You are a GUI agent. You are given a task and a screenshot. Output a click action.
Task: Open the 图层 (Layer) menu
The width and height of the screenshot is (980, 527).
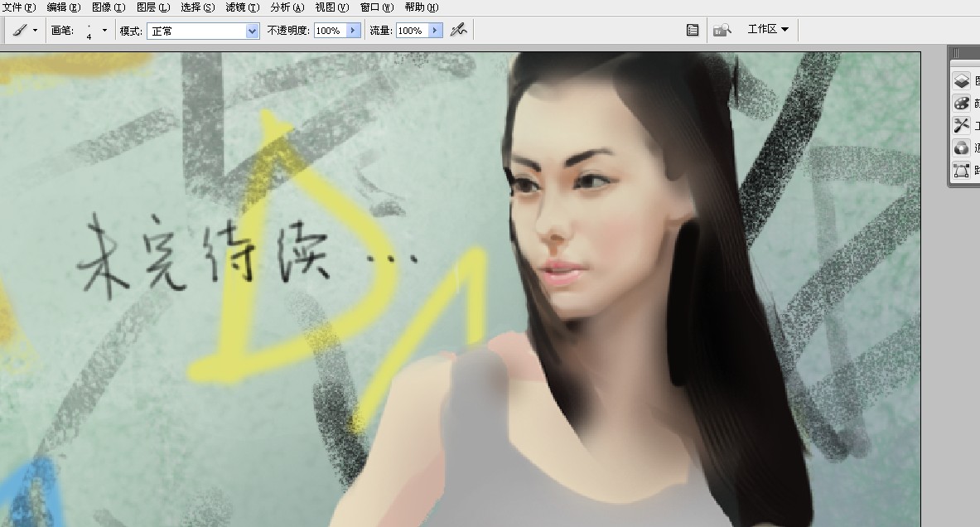coord(153,7)
